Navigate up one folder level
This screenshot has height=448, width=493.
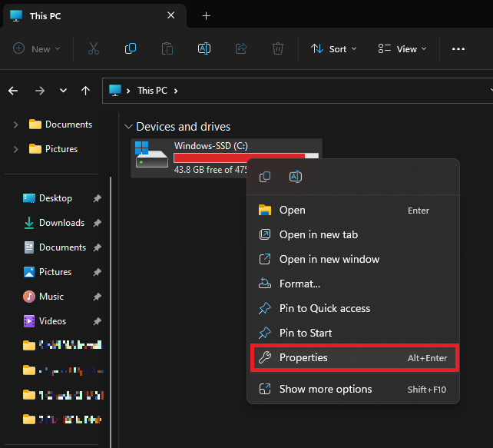[x=86, y=91]
